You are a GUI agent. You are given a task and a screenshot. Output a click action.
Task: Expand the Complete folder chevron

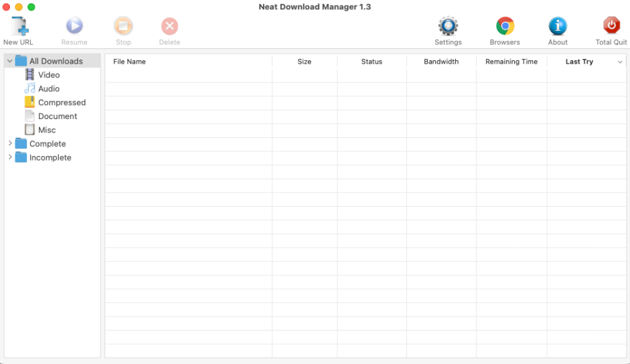(10, 144)
